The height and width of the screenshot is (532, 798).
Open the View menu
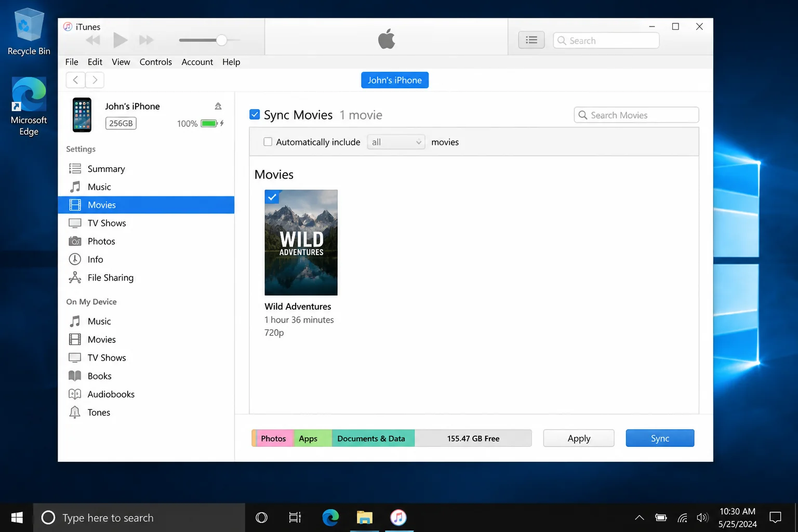121,62
